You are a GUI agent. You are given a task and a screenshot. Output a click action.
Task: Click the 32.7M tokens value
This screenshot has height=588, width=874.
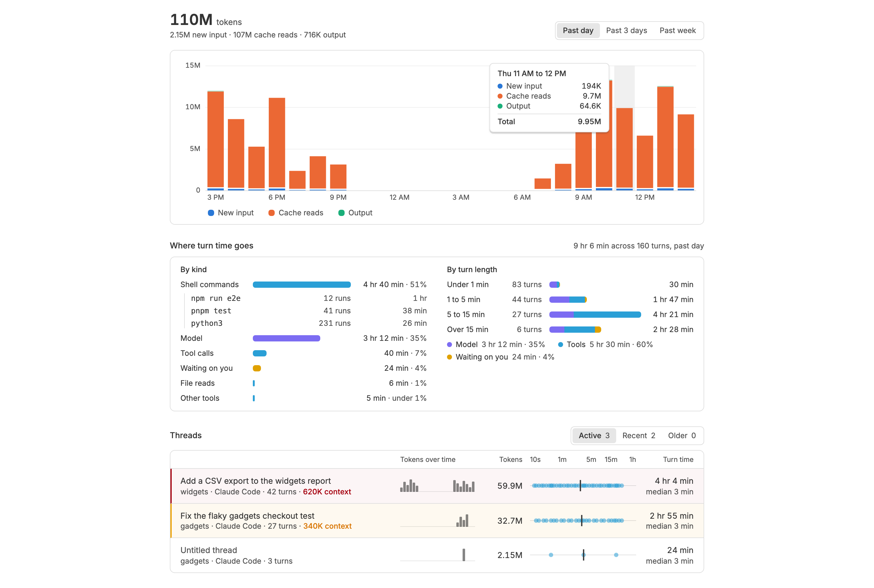tap(509, 521)
